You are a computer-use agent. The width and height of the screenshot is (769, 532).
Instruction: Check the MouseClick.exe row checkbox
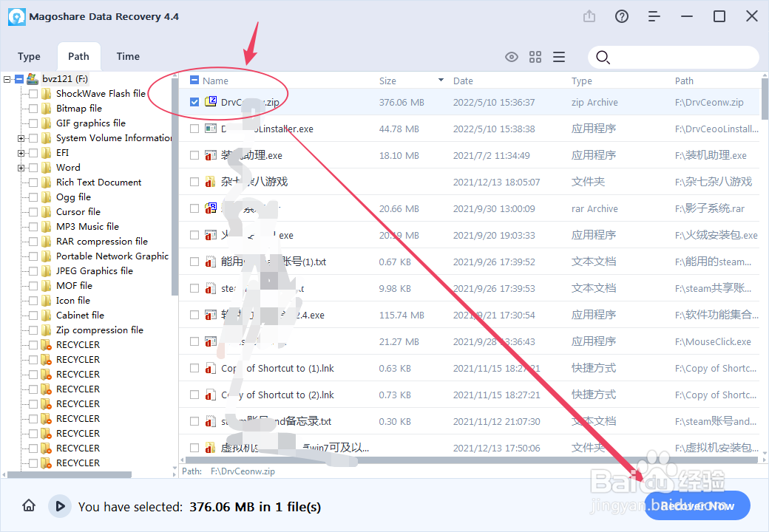[x=194, y=341]
